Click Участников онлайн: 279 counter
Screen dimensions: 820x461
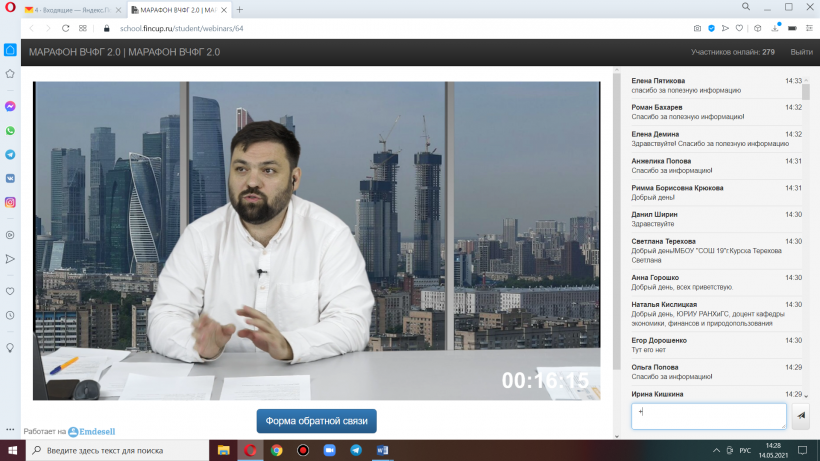733,52
